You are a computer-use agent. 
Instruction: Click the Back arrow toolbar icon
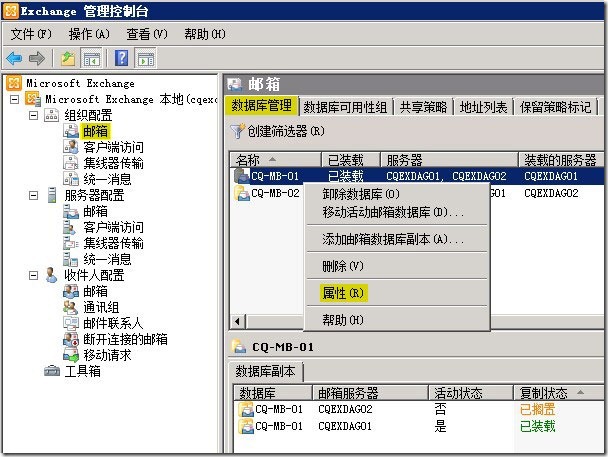(x=14, y=59)
